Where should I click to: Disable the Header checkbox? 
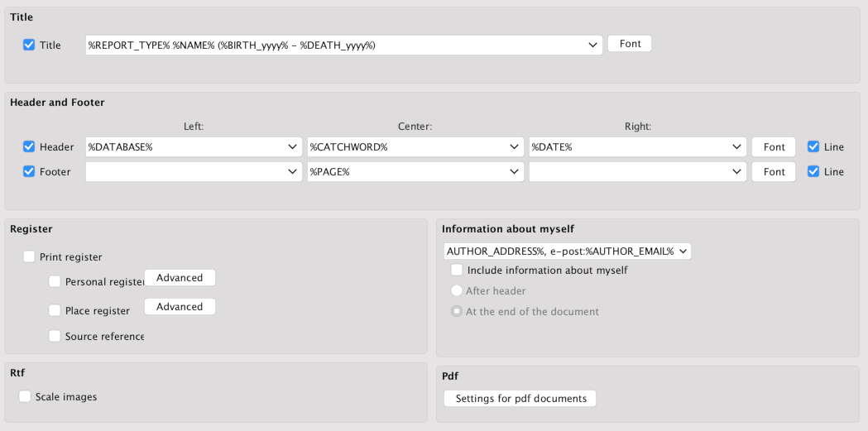point(29,147)
